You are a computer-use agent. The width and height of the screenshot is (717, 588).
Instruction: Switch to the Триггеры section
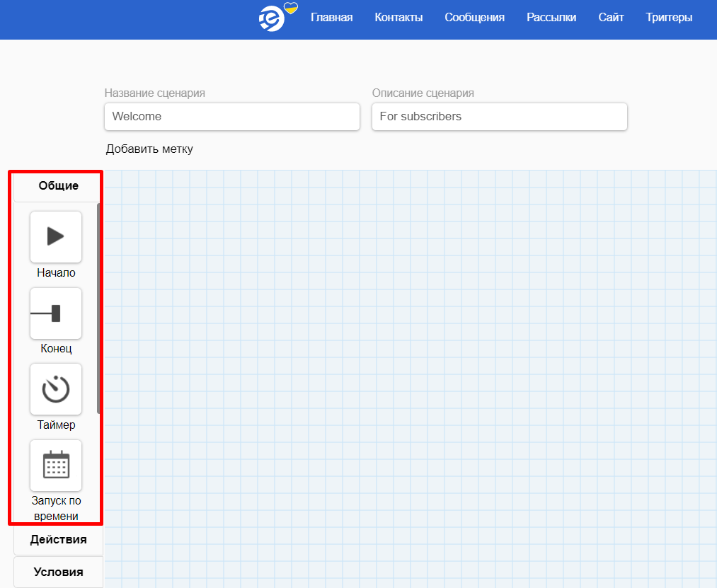tap(669, 18)
